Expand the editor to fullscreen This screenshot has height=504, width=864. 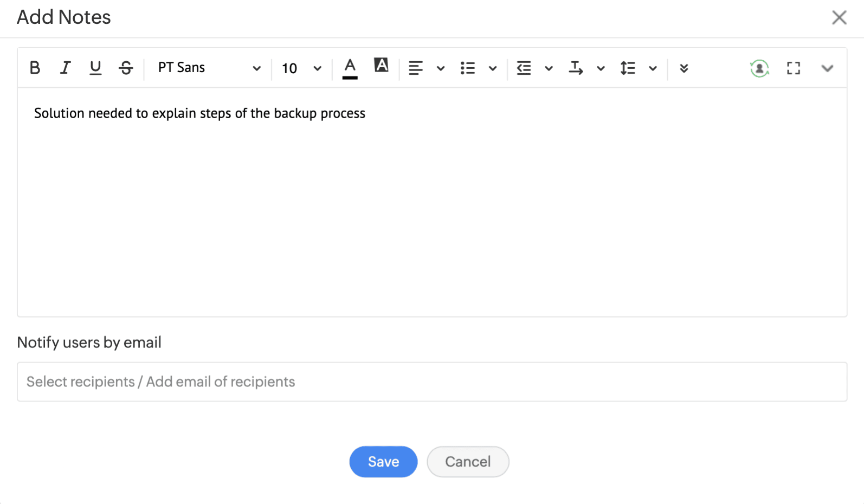[x=794, y=68]
